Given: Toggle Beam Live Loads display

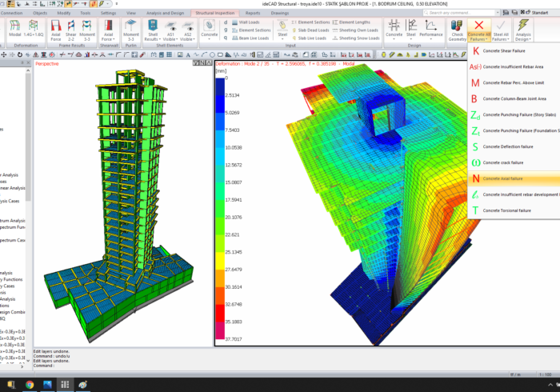Looking at the screenshot, I should [250, 38].
